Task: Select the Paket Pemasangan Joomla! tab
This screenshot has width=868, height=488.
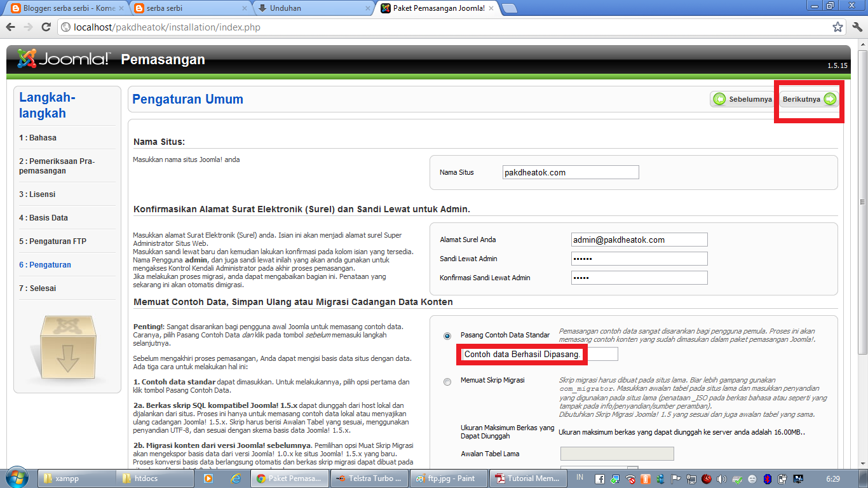Action: click(x=436, y=9)
